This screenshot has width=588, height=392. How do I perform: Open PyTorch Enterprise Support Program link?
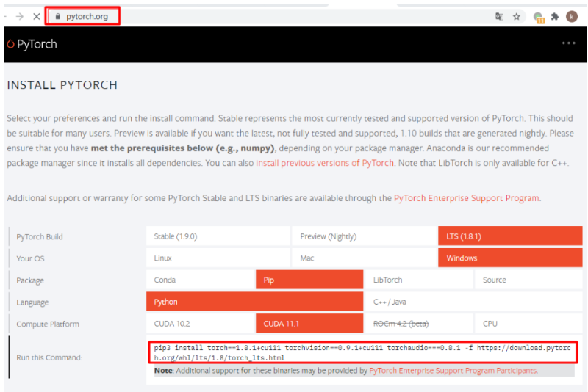pos(467,198)
